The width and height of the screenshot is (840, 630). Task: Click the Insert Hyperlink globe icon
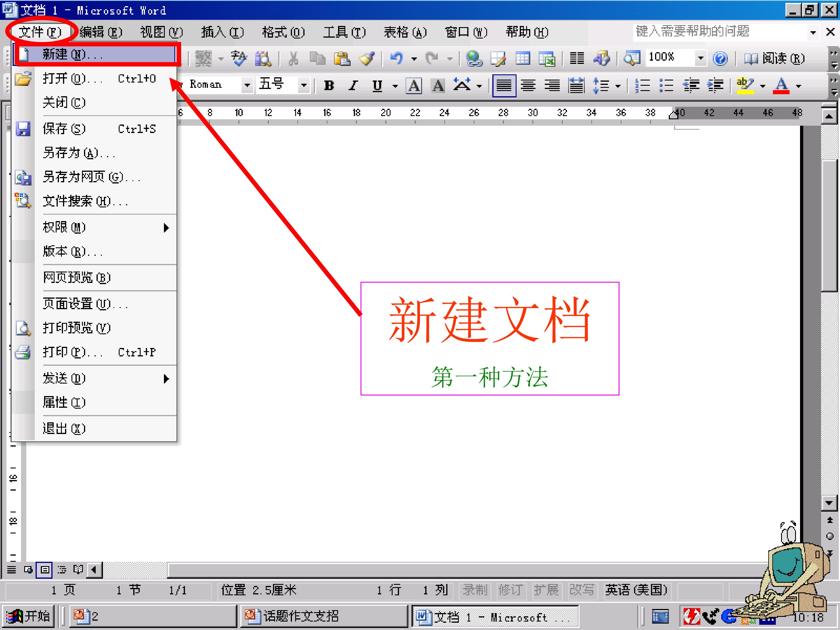pos(474,59)
